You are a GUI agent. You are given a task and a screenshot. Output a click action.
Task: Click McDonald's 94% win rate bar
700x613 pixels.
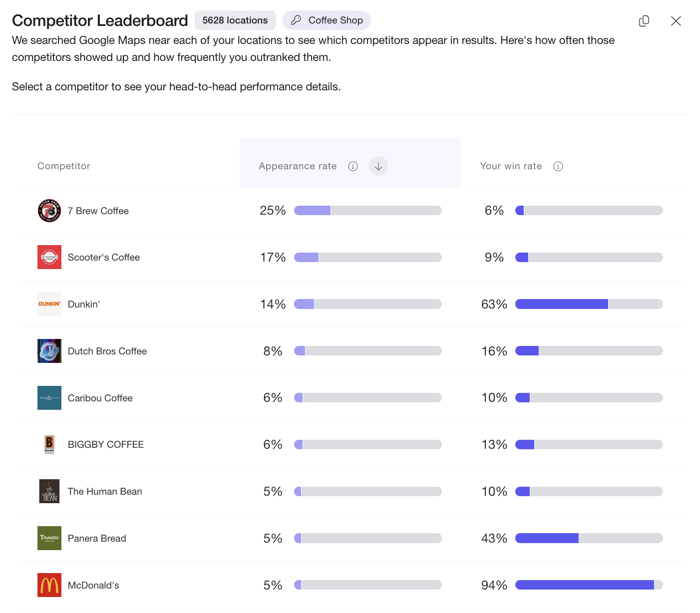(x=589, y=585)
